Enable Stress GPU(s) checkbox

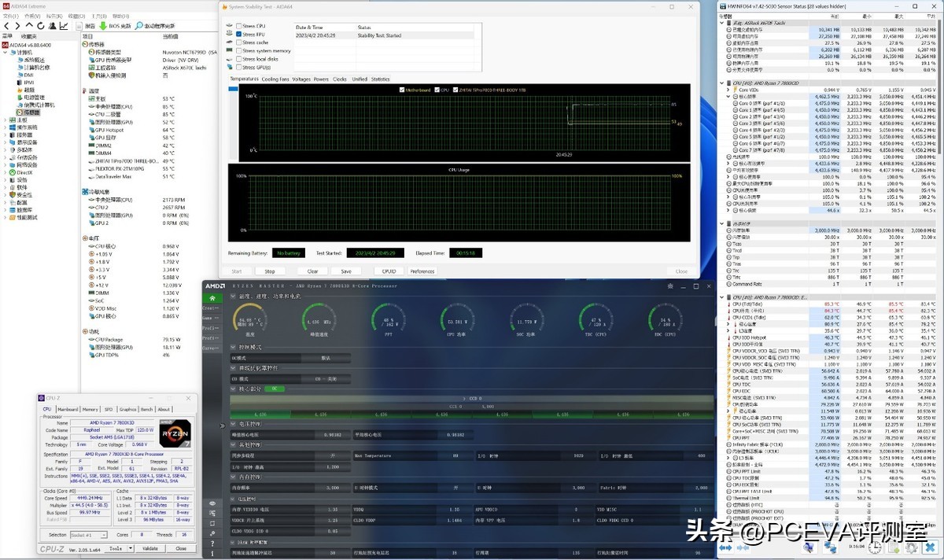click(x=238, y=67)
